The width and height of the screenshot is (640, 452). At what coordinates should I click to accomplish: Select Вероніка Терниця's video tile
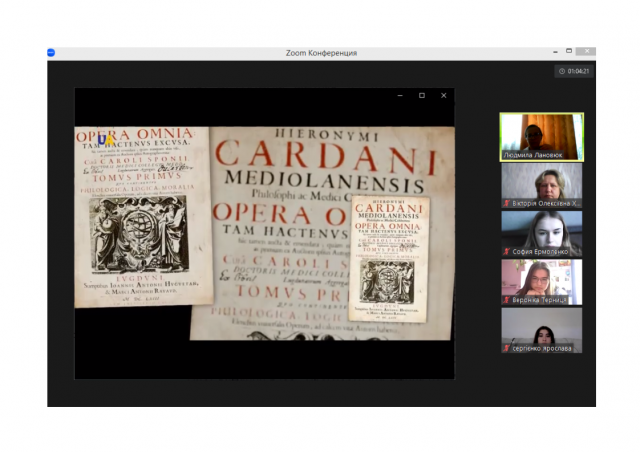[542, 282]
